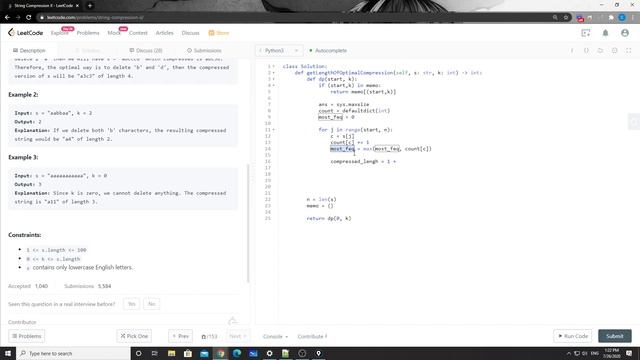Fold the for j in range loop arrow

click(273, 129)
